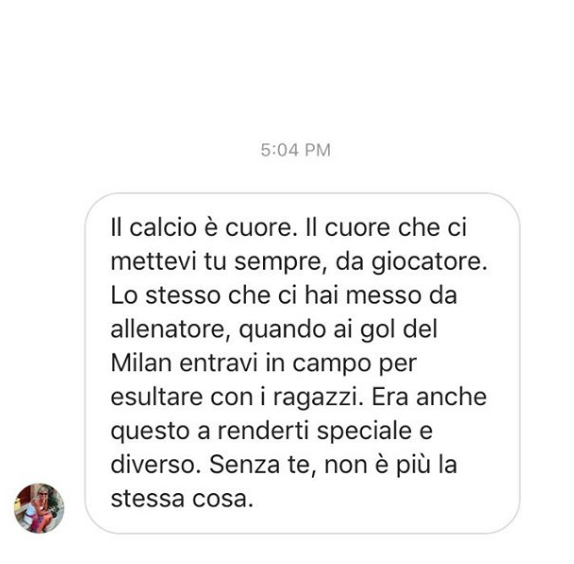The height and width of the screenshot is (564, 574).
Task: Select the line 'questo a renderti speciale e'
Action: pyautogui.click(x=272, y=432)
